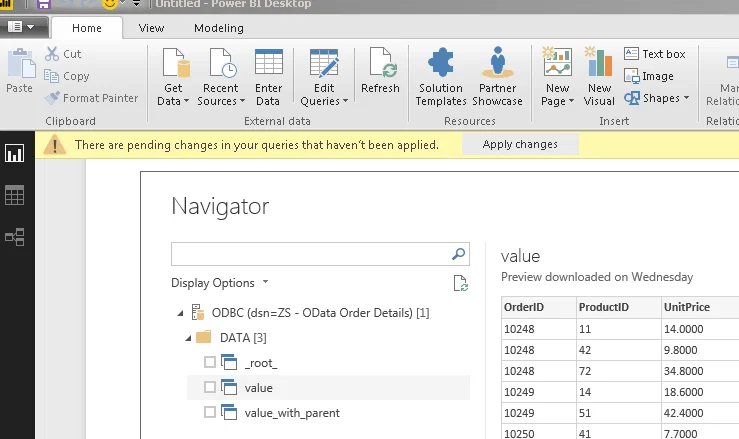739x439 pixels.
Task: Expand the Recent Sources dropdown arrow
Action: tap(242, 101)
